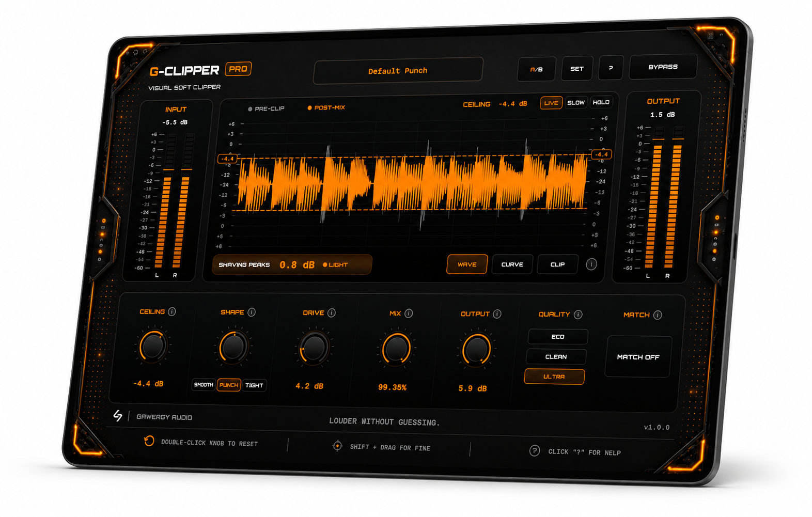The height and width of the screenshot is (517, 812).
Task: Choose Eco quality
Action: 558,337
